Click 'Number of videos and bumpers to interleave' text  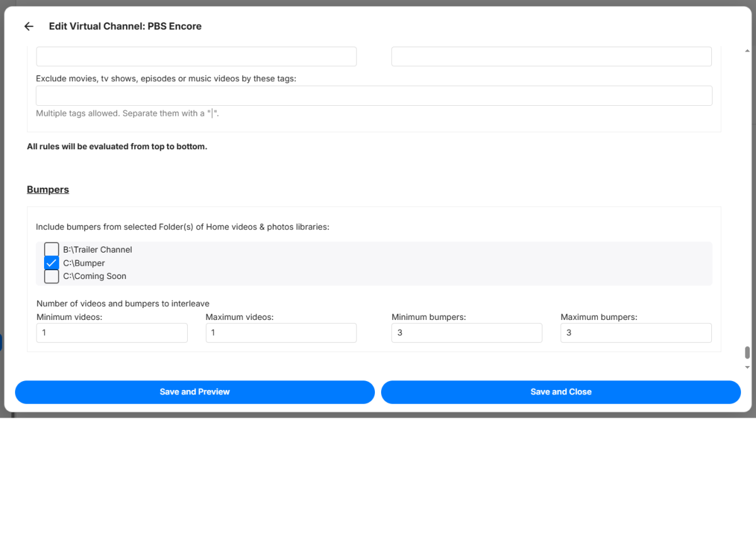click(x=123, y=304)
